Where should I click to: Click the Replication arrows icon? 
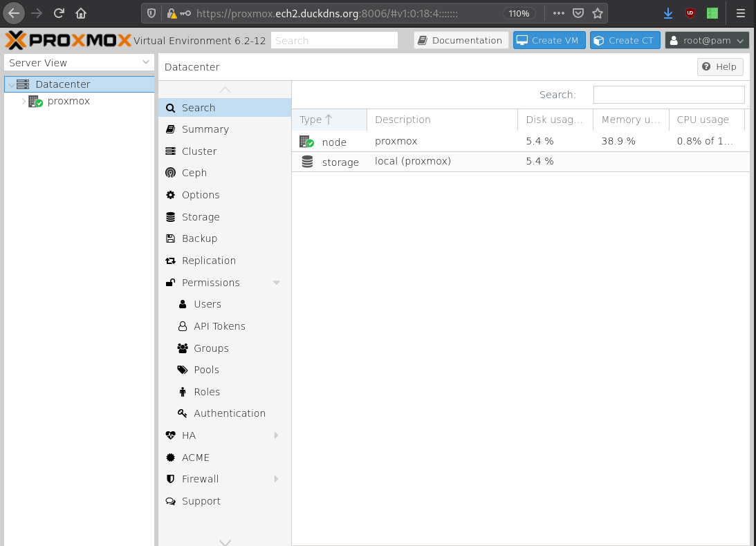click(170, 261)
